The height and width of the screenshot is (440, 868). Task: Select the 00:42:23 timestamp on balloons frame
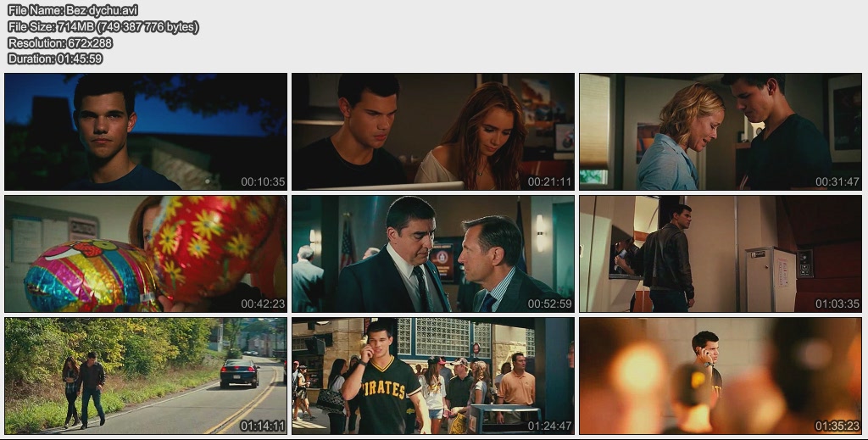pos(262,304)
